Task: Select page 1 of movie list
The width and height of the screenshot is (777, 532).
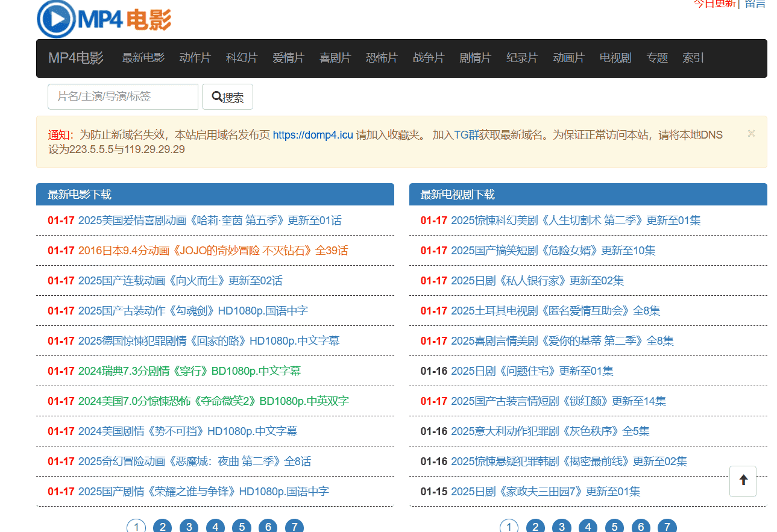Action: pyautogui.click(x=136, y=527)
